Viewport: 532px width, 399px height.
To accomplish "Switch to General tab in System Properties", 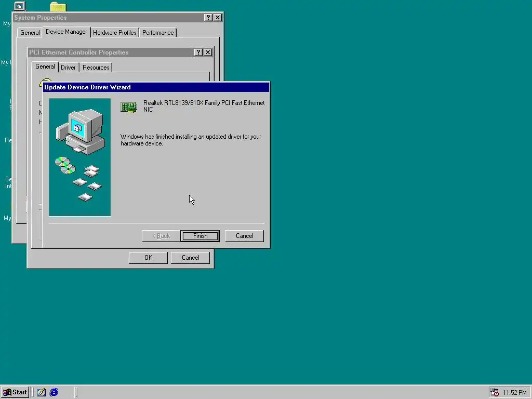I will click(x=30, y=33).
